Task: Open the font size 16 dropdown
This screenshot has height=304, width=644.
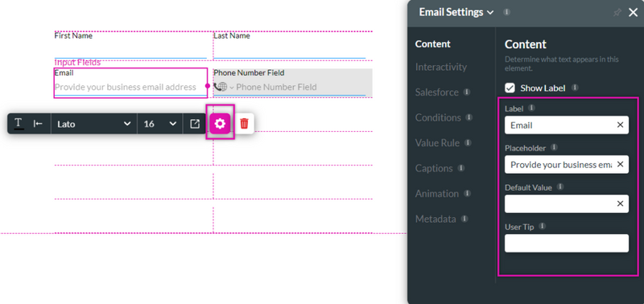Action: click(159, 124)
